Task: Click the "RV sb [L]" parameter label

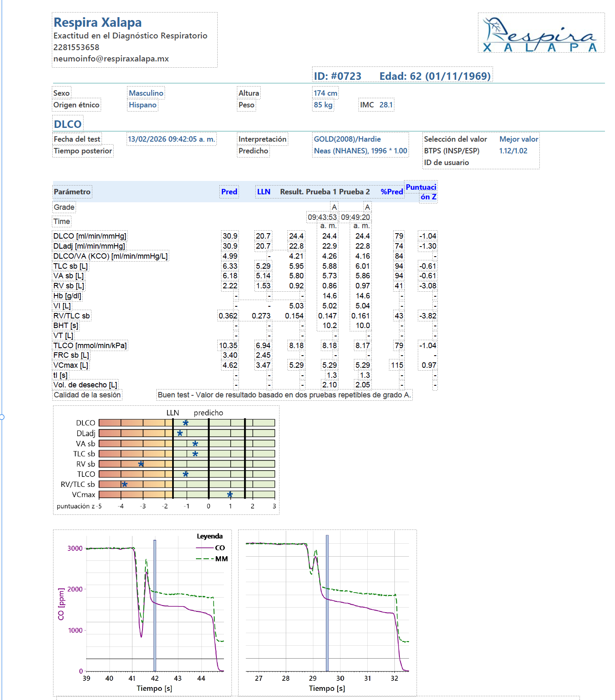Action: point(69,286)
